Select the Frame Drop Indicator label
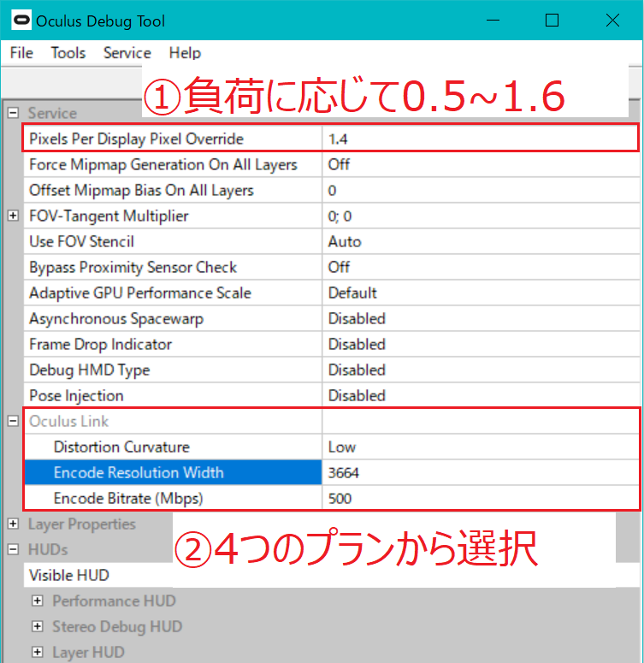The height and width of the screenshot is (663, 644). click(100, 344)
